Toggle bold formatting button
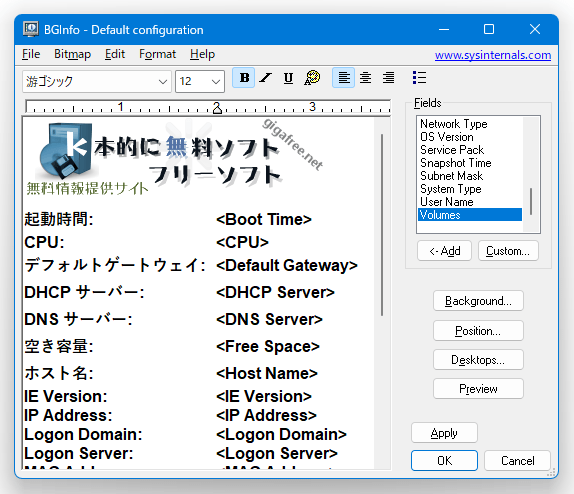 244,78
